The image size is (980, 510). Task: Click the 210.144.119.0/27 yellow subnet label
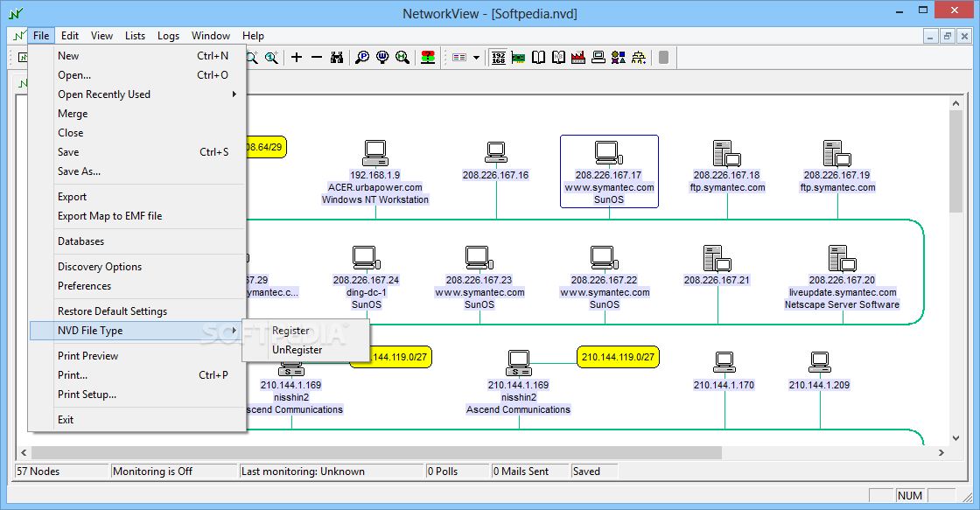pos(618,357)
